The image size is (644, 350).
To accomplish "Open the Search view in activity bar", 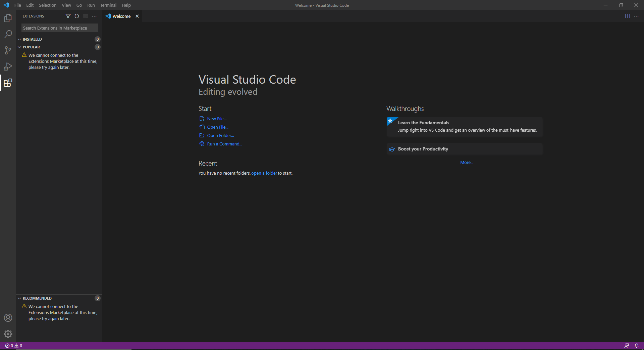I will coord(8,34).
